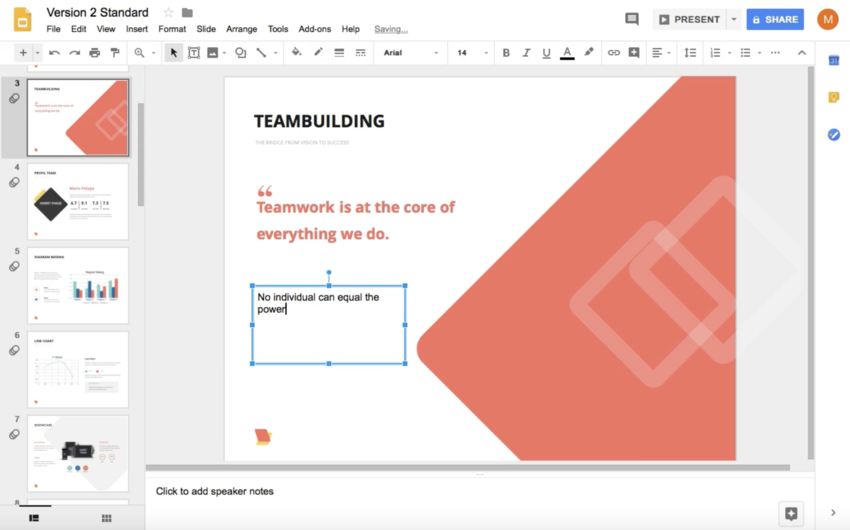Open the text color picker
The height and width of the screenshot is (530, 850).
coord(567,53)
